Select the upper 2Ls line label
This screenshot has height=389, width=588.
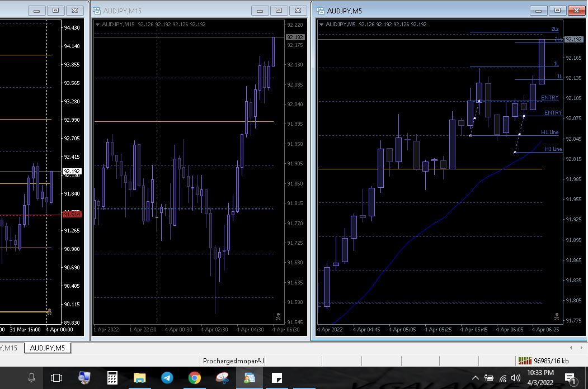(555, 29)
